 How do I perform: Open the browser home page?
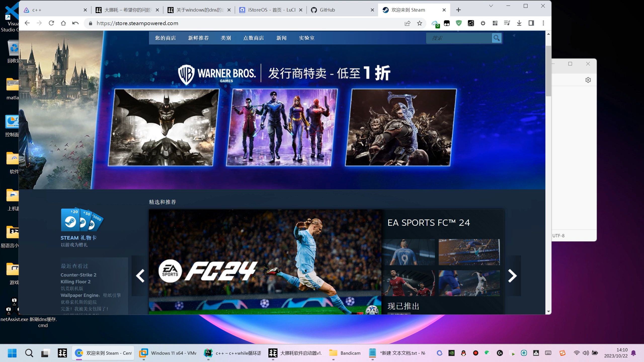63,23
